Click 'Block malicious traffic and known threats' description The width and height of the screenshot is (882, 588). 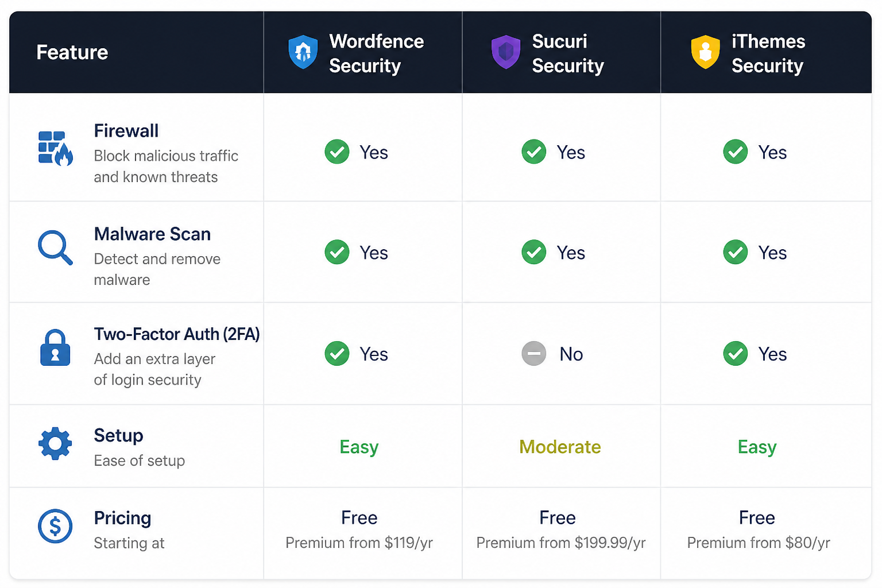pyautogui.click(x=166, y=167)
